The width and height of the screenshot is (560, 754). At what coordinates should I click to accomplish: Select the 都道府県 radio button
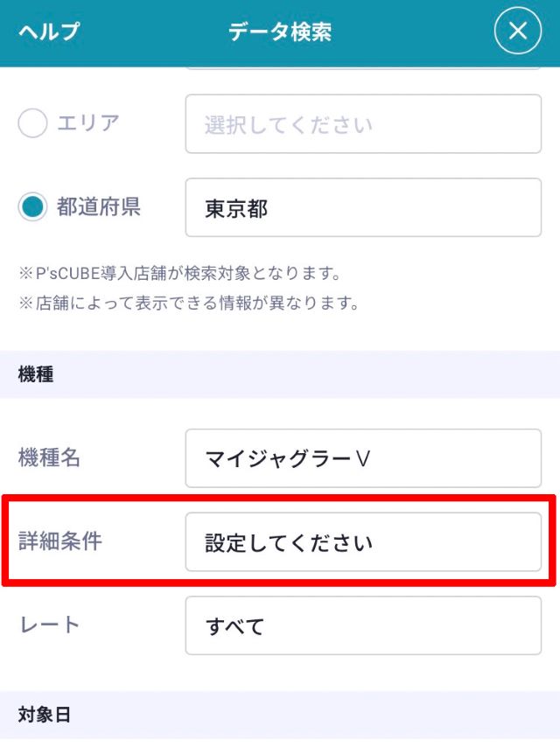point(32,207)
